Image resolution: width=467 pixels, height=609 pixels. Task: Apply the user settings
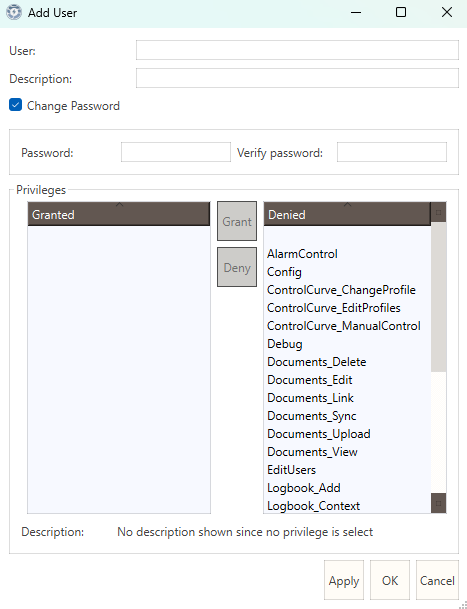(344, 580)
